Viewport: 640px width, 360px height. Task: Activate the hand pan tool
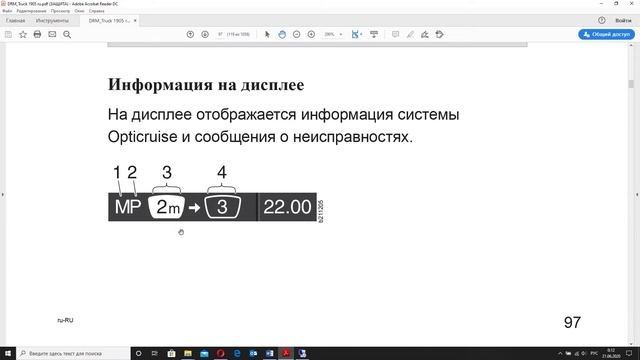point(282,34)
